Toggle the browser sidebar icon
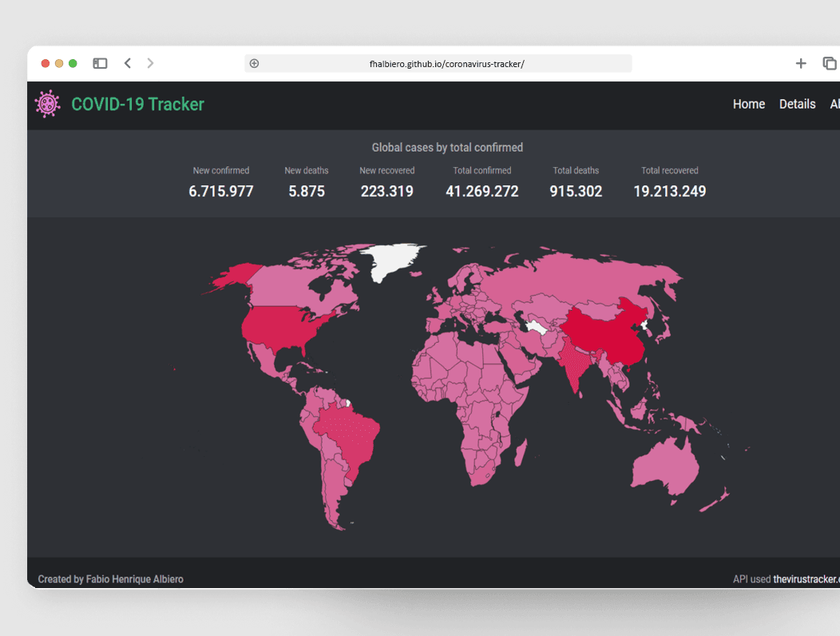This screenshot has width=840, height=636. [x=100, y=63]
